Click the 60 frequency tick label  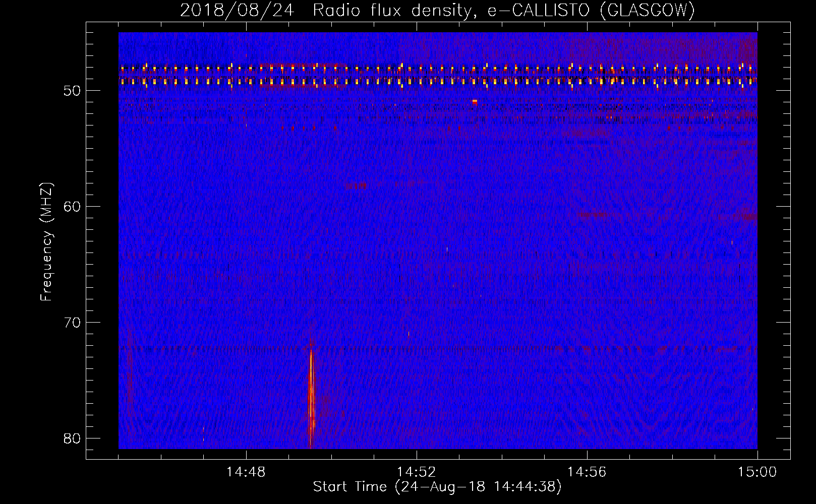point(73,207)
